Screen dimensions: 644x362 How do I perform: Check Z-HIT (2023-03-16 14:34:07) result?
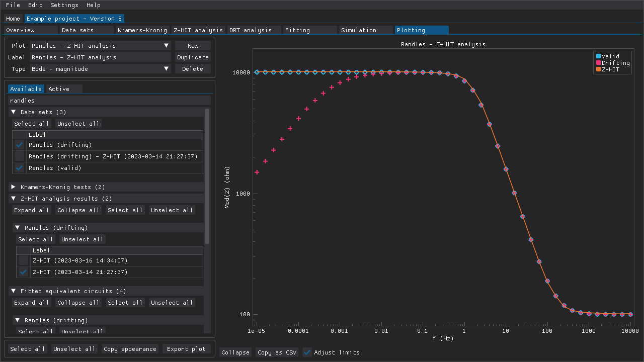click(x=24, y=260)
